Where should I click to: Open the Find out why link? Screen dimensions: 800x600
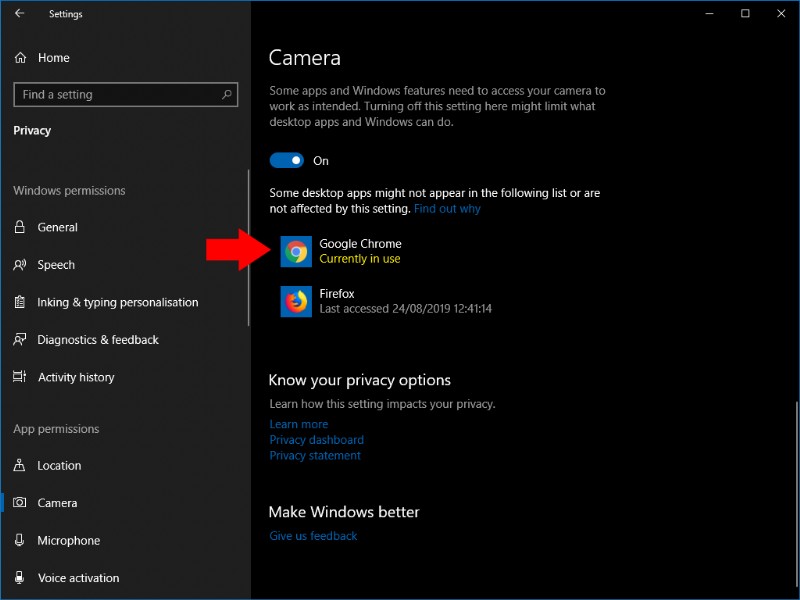(x=446, y=209)
